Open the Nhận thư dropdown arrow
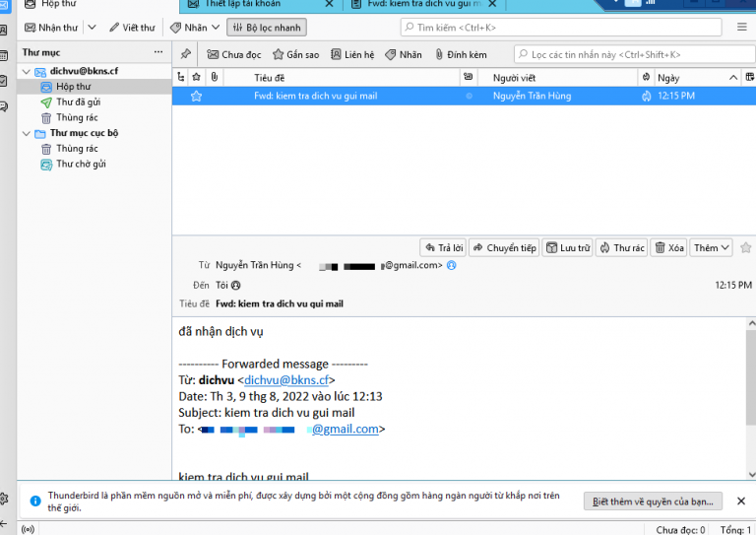The width and height of the screenshot is (756, 535). click(93, 28)
